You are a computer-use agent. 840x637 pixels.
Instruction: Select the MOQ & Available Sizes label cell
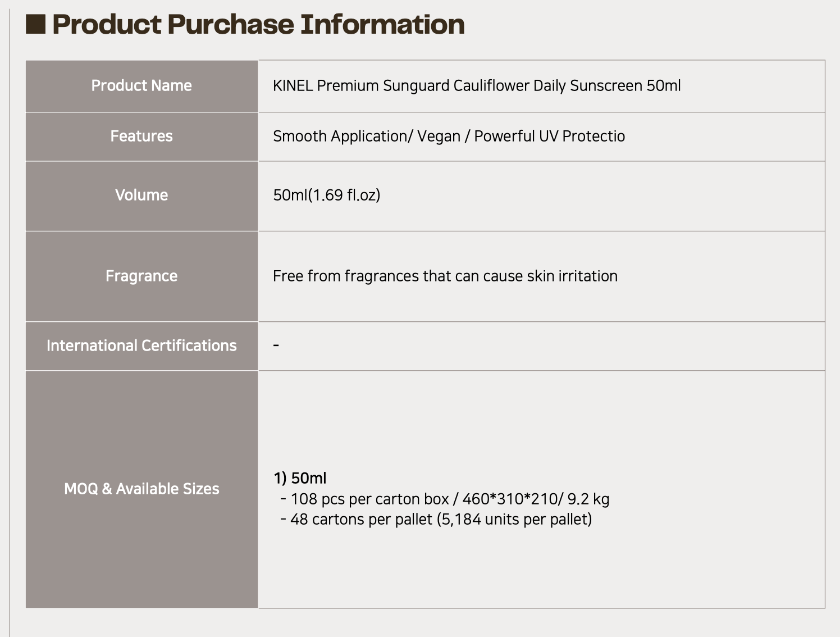pyautogui.click(x=141, y=489)
